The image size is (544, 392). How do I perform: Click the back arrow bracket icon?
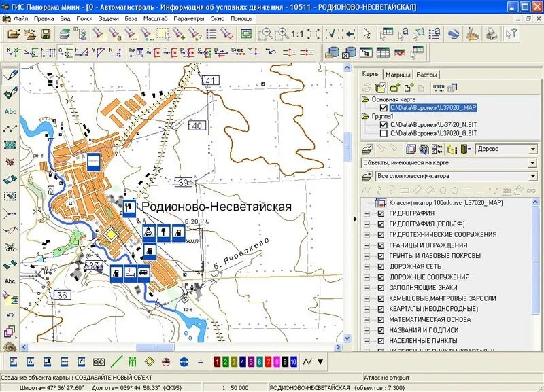pos(349,33)
